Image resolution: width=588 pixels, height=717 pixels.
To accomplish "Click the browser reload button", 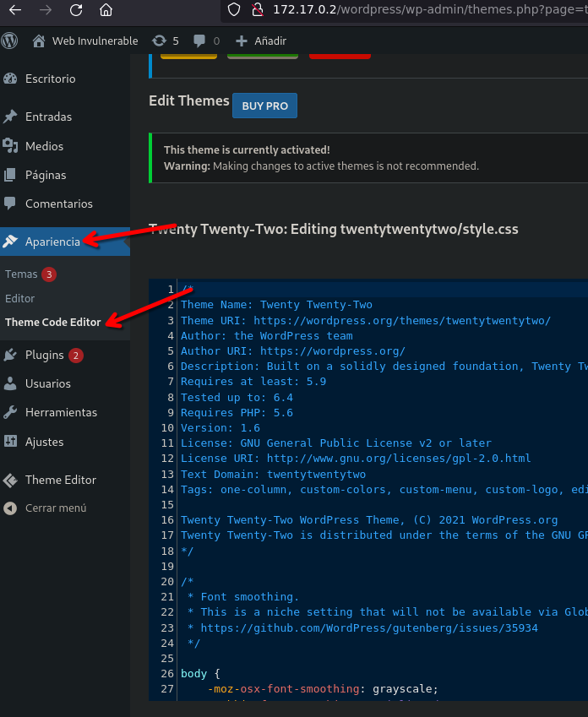I will [76, 10].
